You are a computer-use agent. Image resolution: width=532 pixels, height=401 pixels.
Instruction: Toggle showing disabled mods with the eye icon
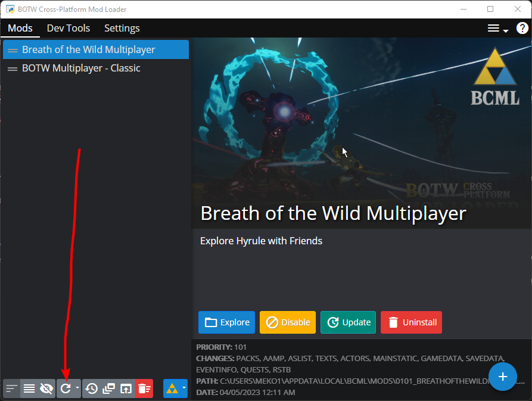pyautogui.click(x=46, y=388)
